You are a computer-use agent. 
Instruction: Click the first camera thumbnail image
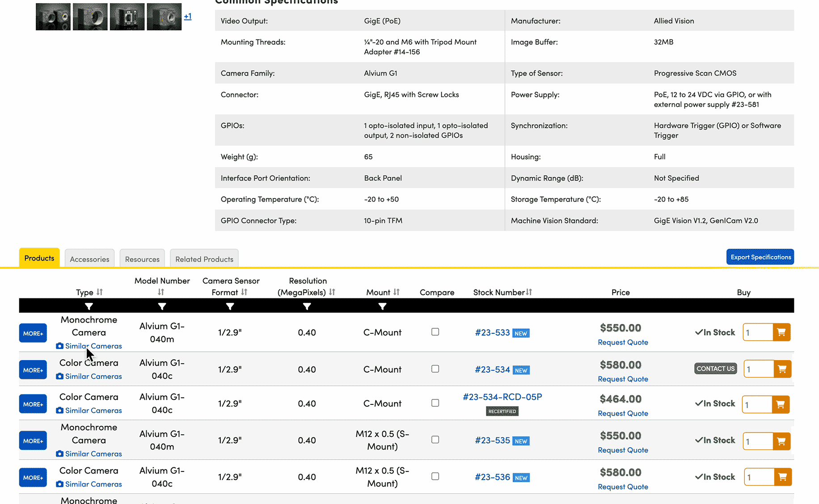tap(53, 17)
